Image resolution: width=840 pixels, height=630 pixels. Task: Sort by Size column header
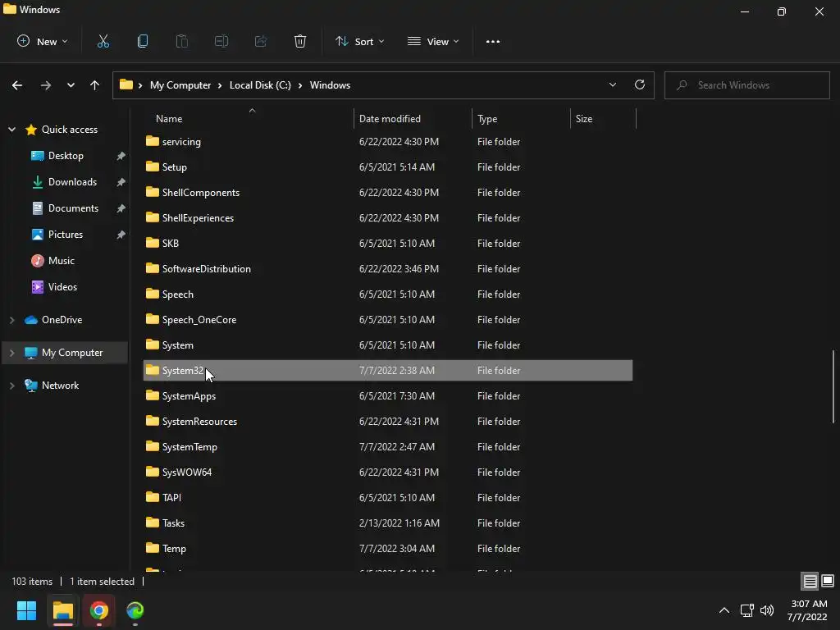point(603,118)
